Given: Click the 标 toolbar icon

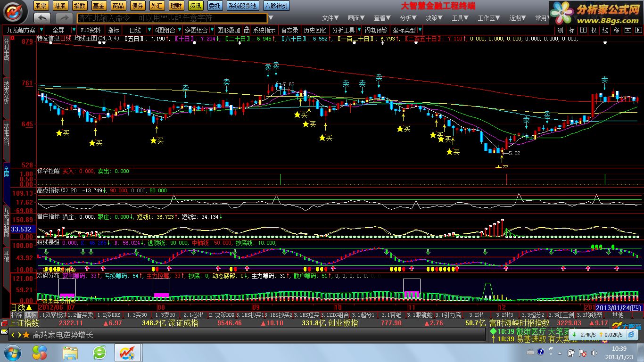Looking at the screenshot, I should [x=572, y=30].
